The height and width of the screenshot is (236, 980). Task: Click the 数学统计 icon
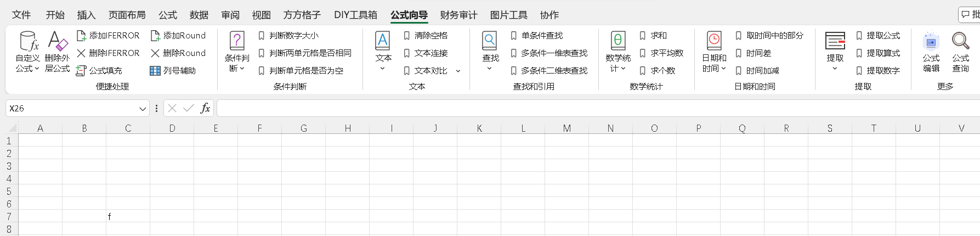[x=618, y=41]
